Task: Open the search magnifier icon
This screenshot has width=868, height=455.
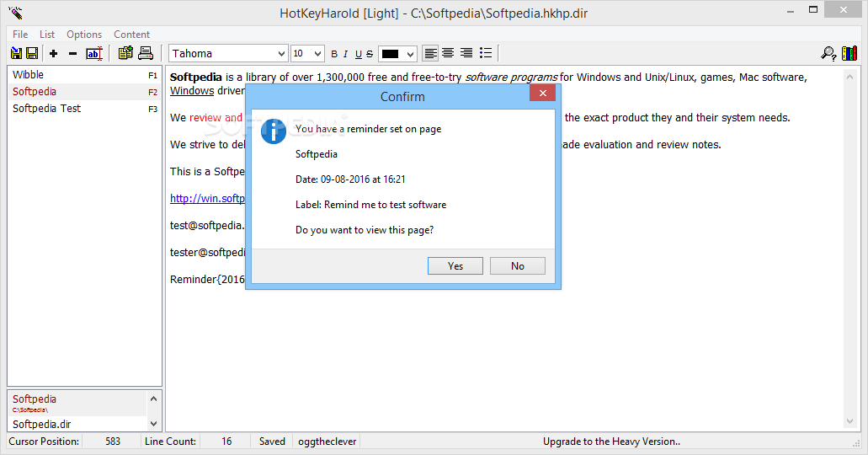Action: click(x=828, y=53)
